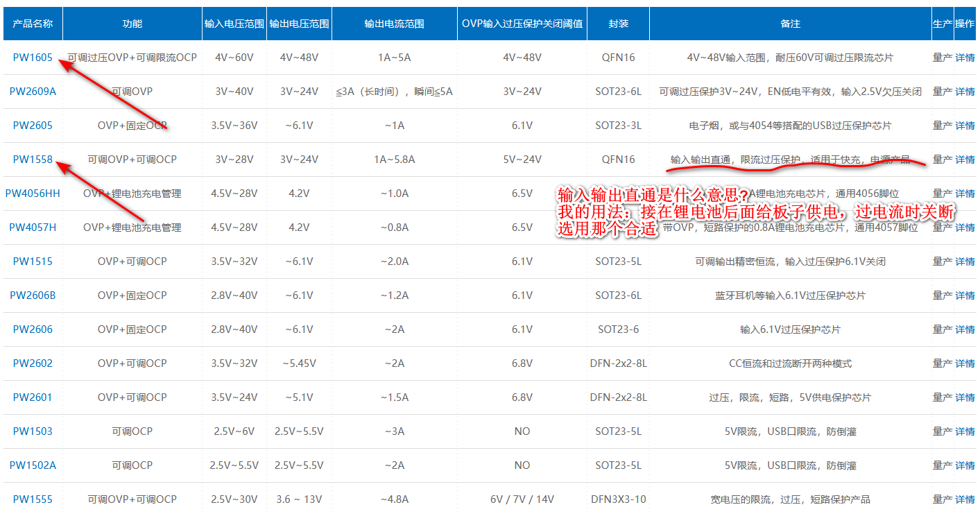Click the OVP输入过压保护关闭阈值 column header
This screenshot has height=514, width=980.
(x=522, y=24)
